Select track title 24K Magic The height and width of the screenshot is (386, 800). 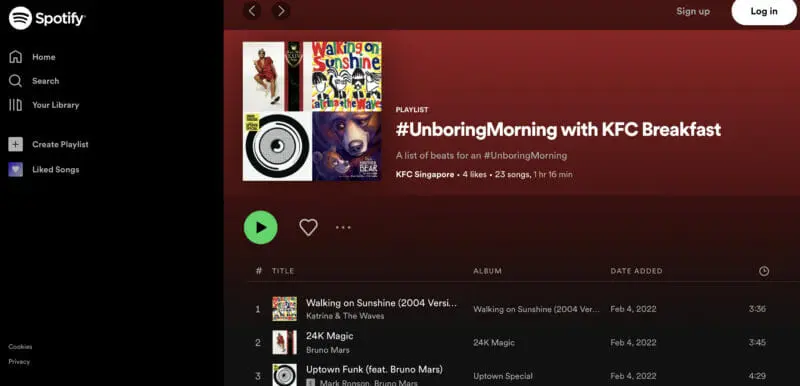330,336
